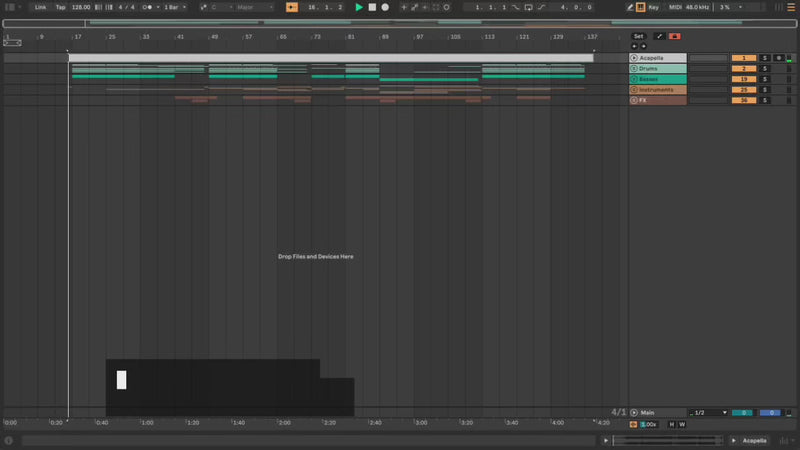
Task: Click the Stop button in transport
Action: pos(372,7)
